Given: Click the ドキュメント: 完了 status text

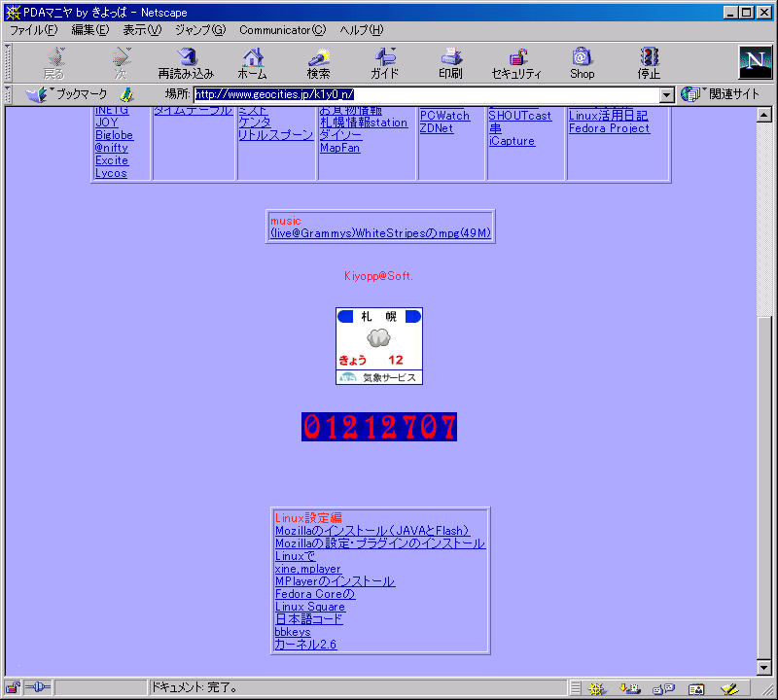Looking at the screenshot, I should coord(194,687).
